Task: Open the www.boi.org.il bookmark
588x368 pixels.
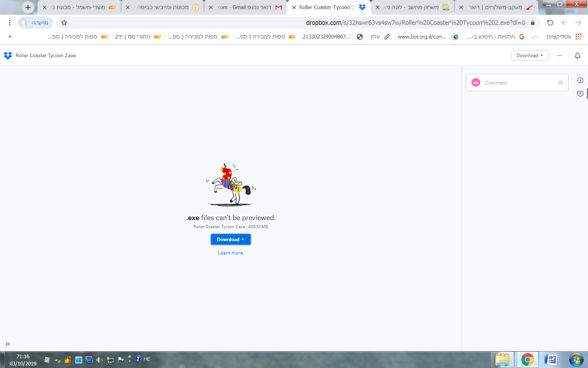Action: pos(428,37)
